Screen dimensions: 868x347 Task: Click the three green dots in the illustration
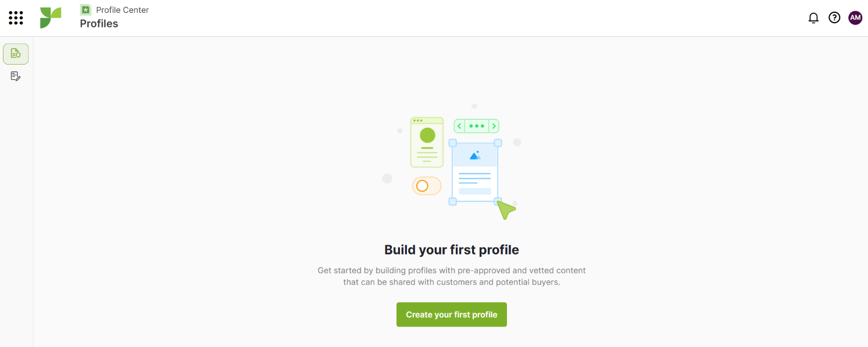477,126
